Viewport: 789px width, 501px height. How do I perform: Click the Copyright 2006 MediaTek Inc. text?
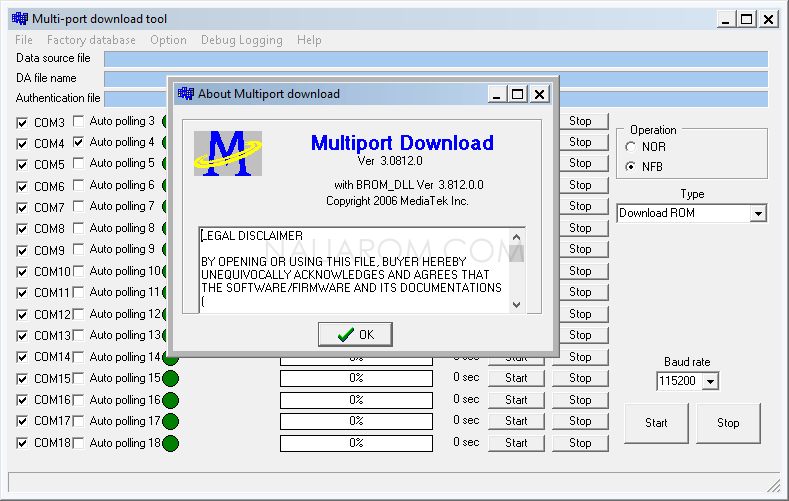(x=397, y=201)
